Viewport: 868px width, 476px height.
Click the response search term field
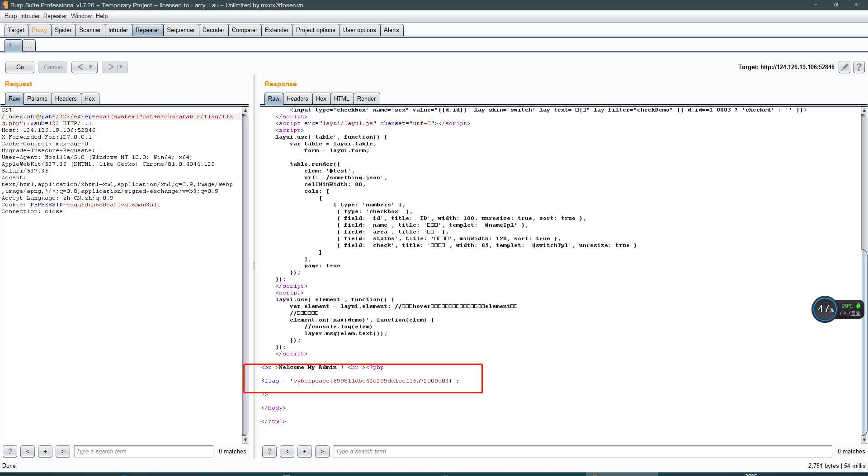(x=583, y=451)
